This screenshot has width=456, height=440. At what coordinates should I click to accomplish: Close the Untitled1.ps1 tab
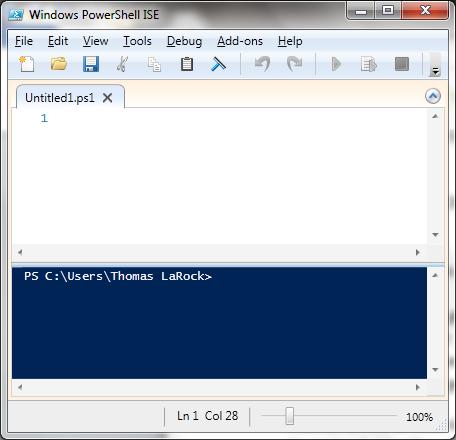coord(107,98)
